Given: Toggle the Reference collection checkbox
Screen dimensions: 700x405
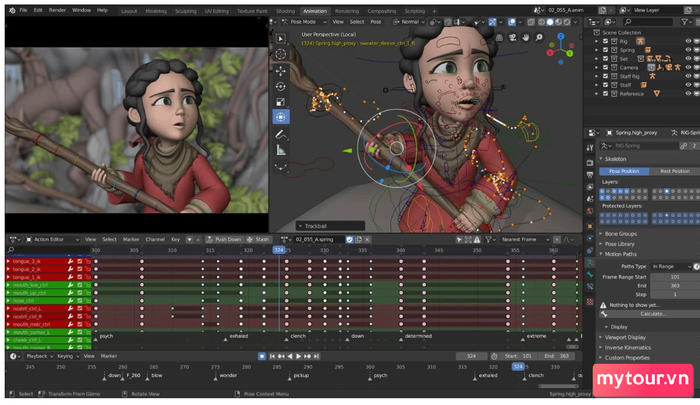Looking at the screenshot, I should pyautogui.click(x=605, y=94).
